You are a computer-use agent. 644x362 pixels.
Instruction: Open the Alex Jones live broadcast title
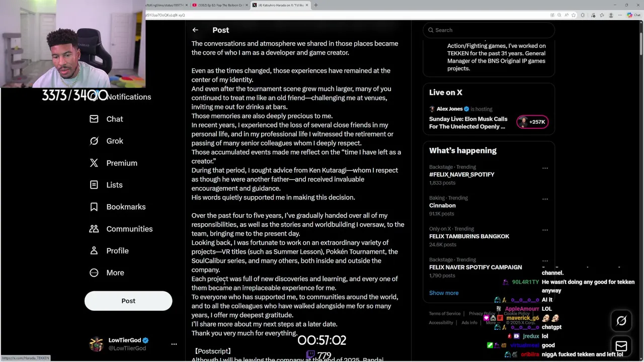(x=468, y=123)
